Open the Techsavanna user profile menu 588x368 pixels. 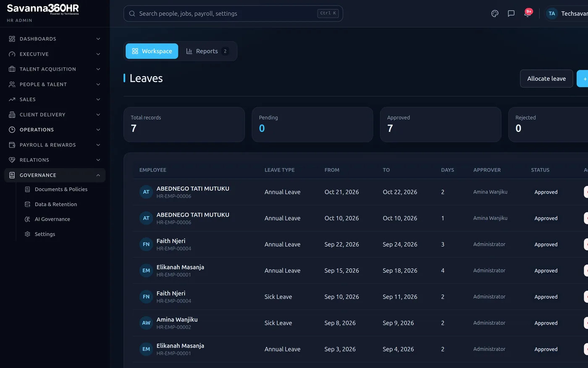coord(567,13)
